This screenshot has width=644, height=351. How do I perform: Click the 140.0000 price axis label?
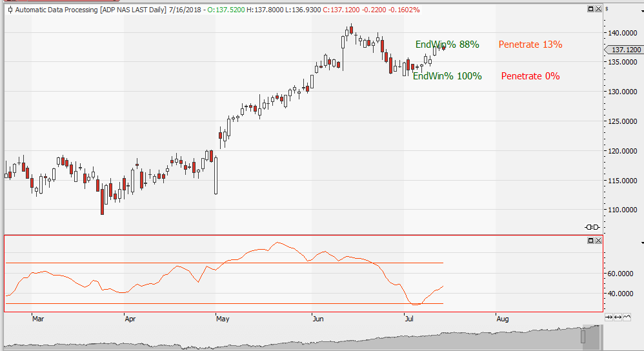(622, 33)
